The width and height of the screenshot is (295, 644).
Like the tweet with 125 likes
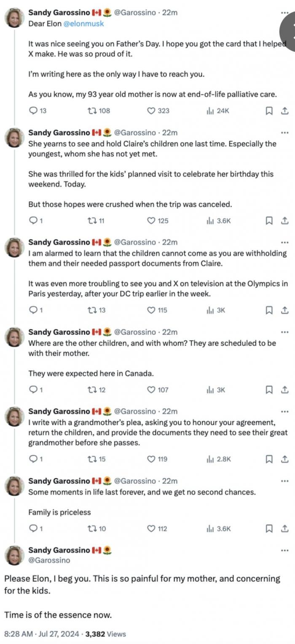pyautogui.click(x=158, y=220)
